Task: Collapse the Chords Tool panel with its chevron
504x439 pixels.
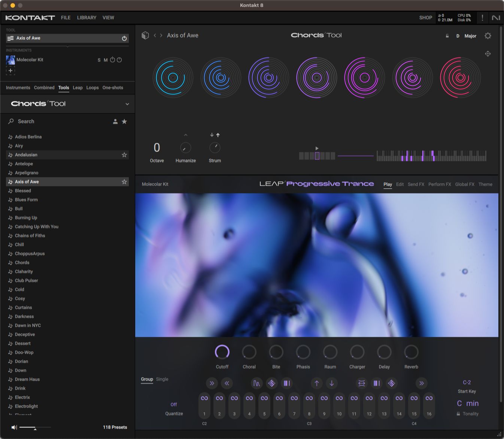Action: [x=127, y=104]
